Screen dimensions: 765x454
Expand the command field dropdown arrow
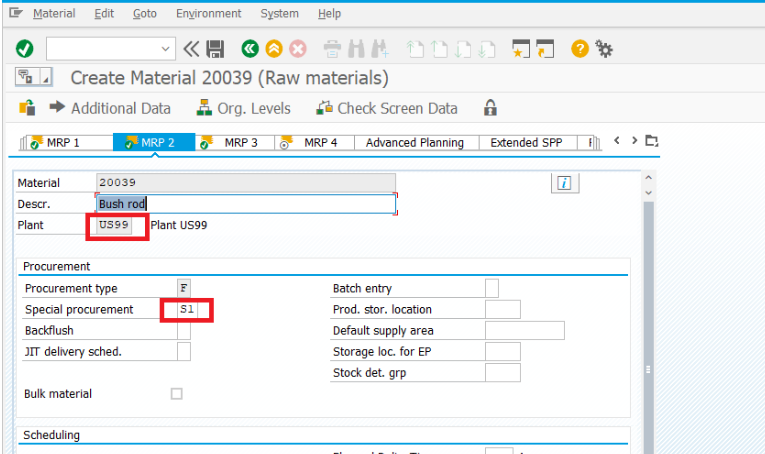pos(166,48)
